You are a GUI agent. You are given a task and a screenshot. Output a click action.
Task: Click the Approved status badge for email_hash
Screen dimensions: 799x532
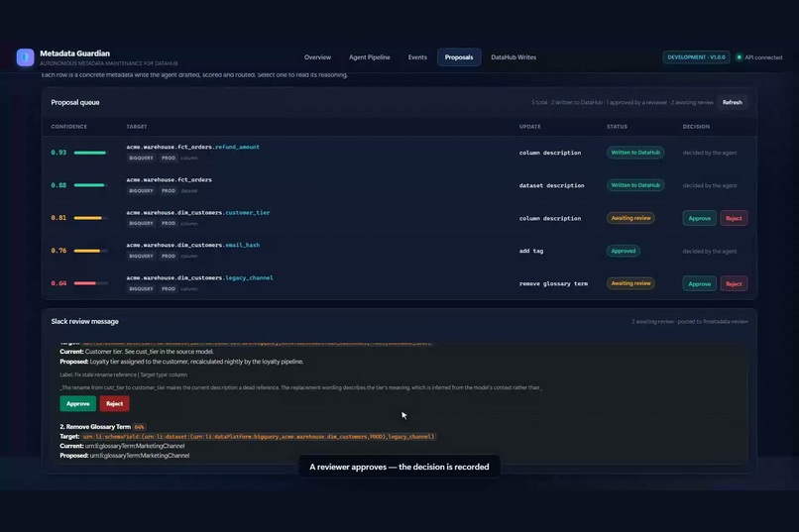click(624, 251)
